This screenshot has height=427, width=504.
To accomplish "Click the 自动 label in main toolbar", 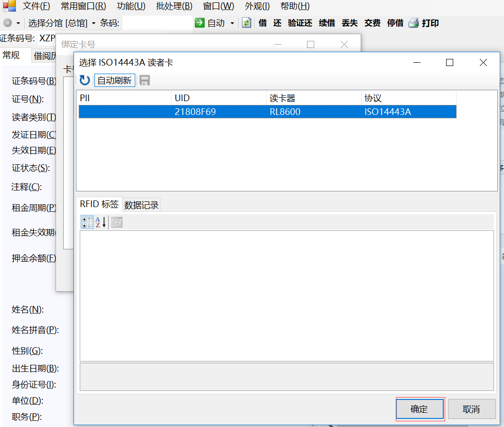I will point(216,23).
